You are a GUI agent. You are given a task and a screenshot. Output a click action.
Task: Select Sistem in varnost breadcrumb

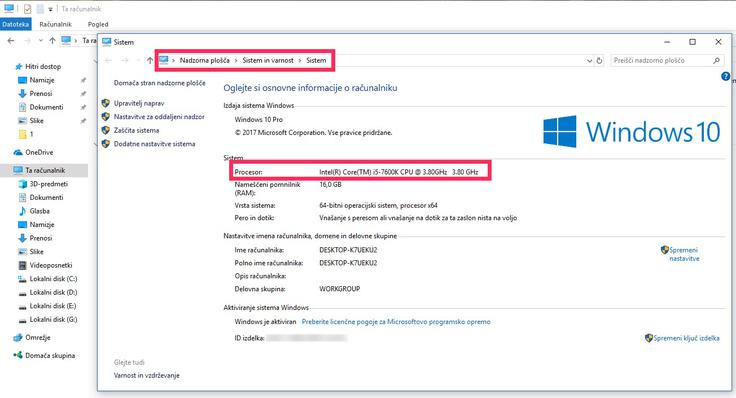click(268, 61)
